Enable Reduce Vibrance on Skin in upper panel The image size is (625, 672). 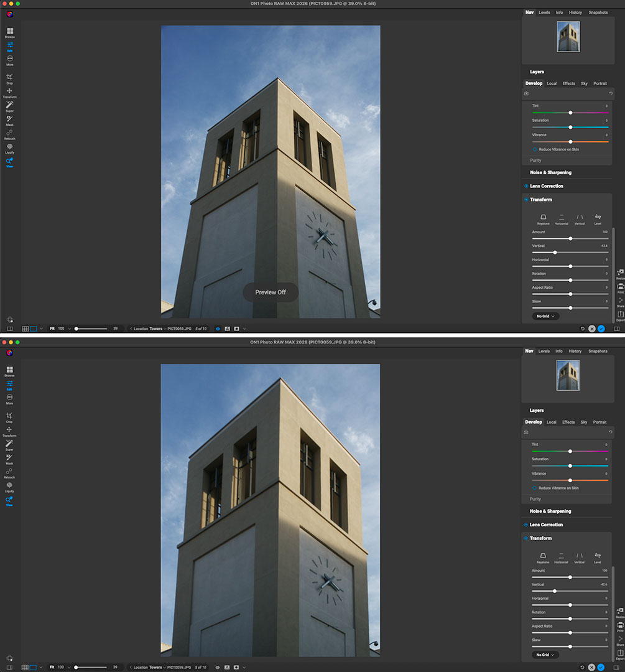click(535, 149)
